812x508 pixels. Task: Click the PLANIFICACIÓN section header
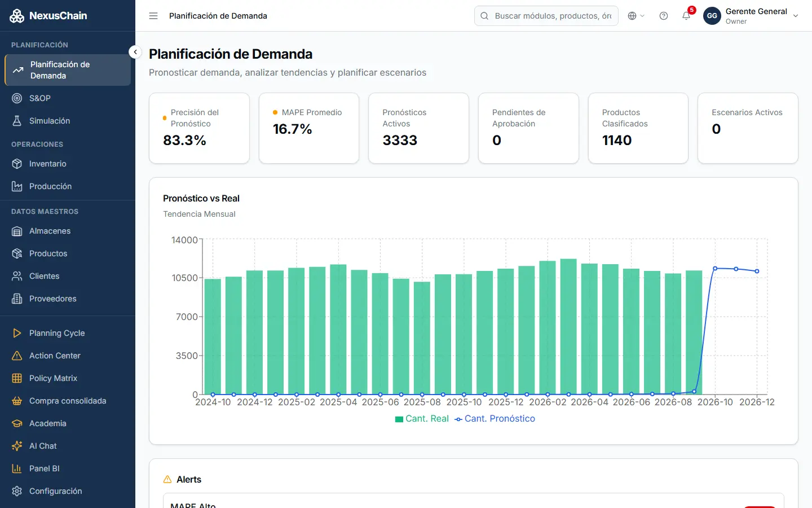click(x=39, y=45)
